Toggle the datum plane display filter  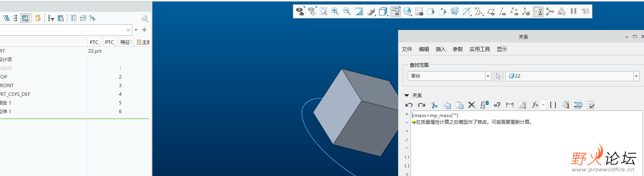click(491, 11)
